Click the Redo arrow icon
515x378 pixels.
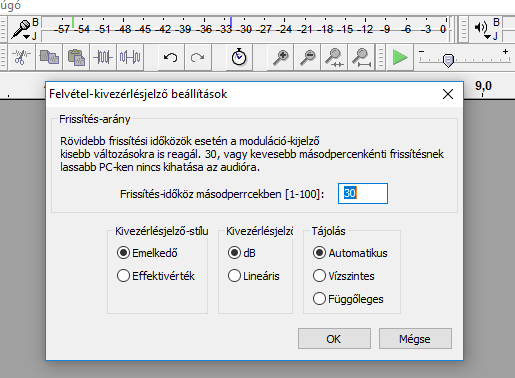tap(198, 57)
